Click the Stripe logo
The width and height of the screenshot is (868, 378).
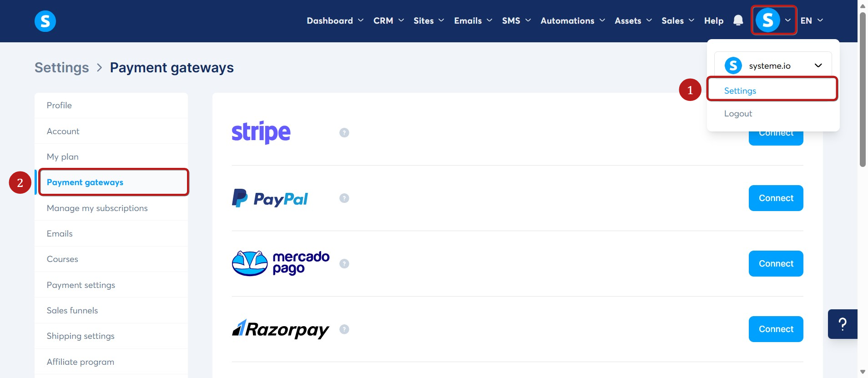click(261, 132)
